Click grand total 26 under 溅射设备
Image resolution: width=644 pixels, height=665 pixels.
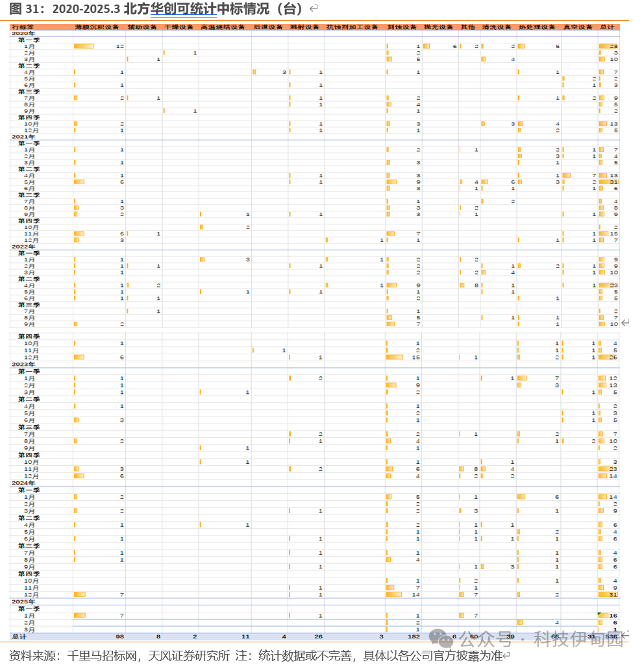coord(319,636)
